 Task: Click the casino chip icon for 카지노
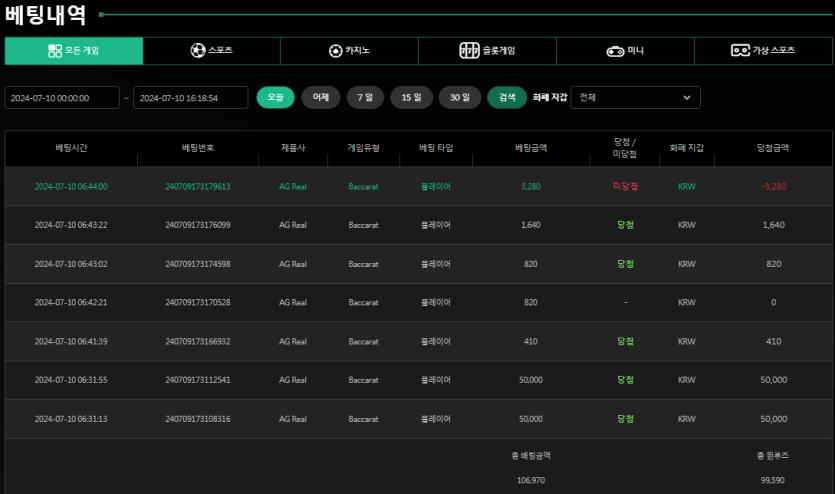pyautogui.click(x=335, y=51)
